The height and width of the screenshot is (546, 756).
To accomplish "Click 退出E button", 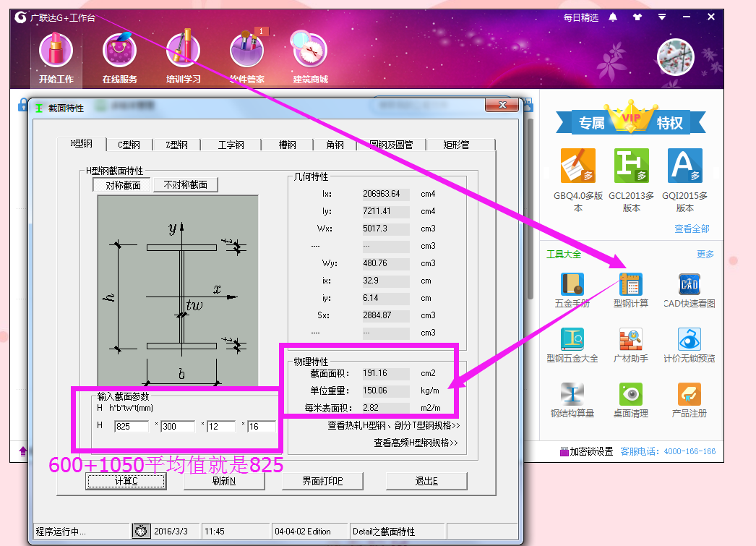I will (426, 481).
